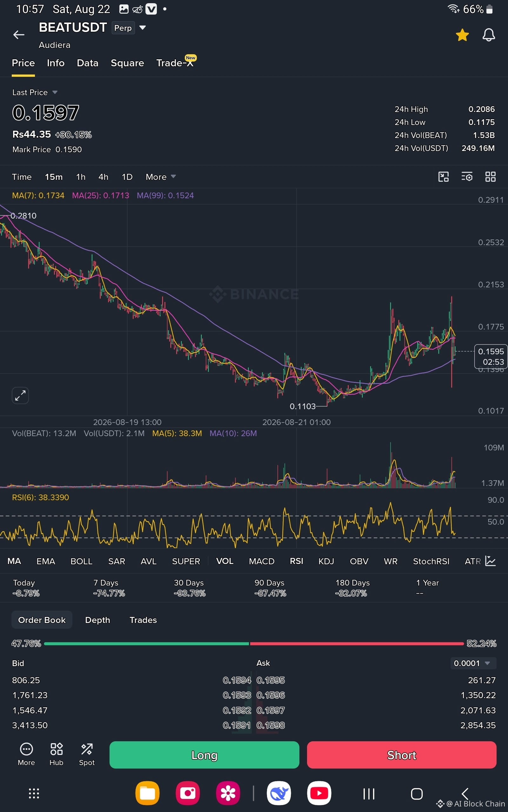The width and height of the screenshot is (508, 812).
Task: Tap the current price marker 0.1595
Action: 491,356
